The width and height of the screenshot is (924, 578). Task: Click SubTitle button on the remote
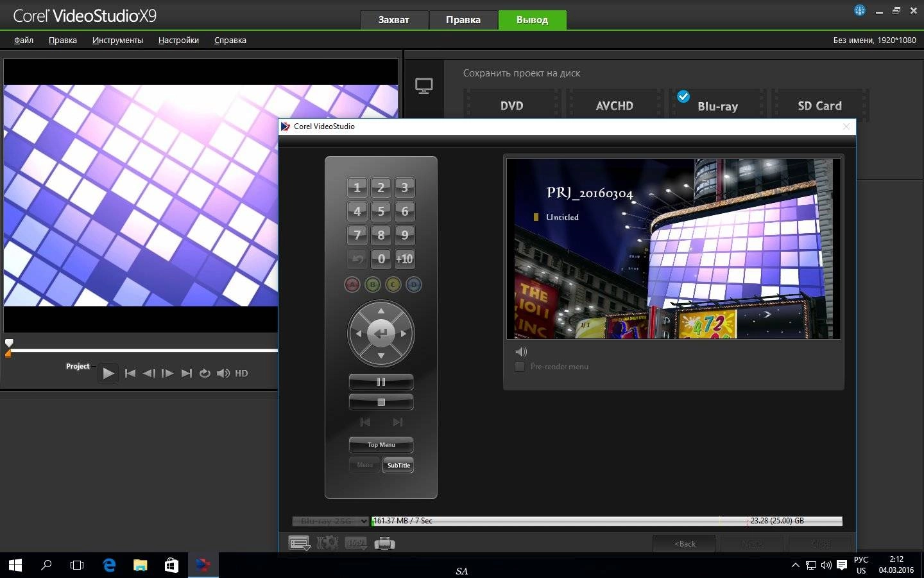click(398, 465)
